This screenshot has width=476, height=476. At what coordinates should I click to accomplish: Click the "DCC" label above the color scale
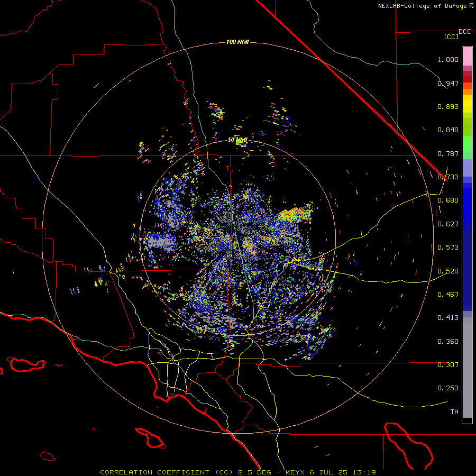pos(464,32)
